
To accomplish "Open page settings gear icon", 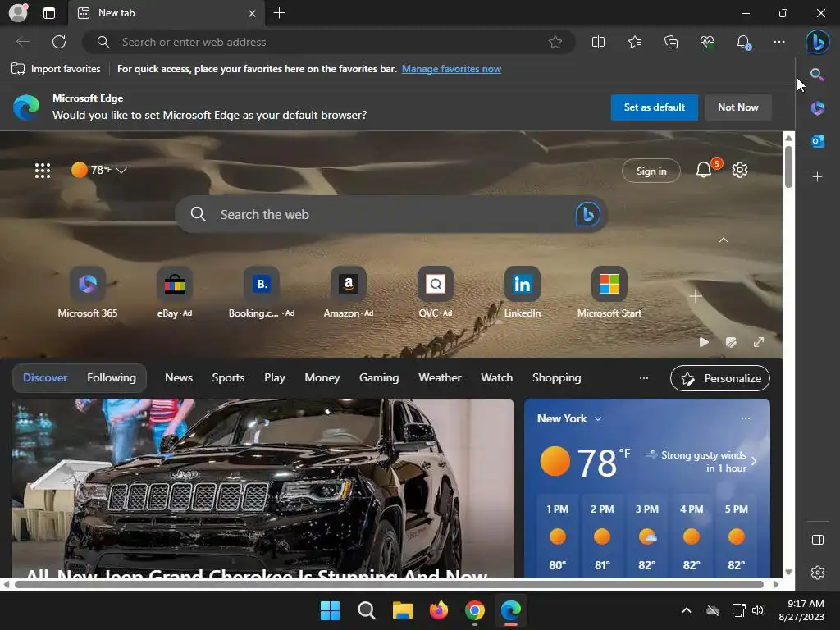I will [x=740, y=170].
